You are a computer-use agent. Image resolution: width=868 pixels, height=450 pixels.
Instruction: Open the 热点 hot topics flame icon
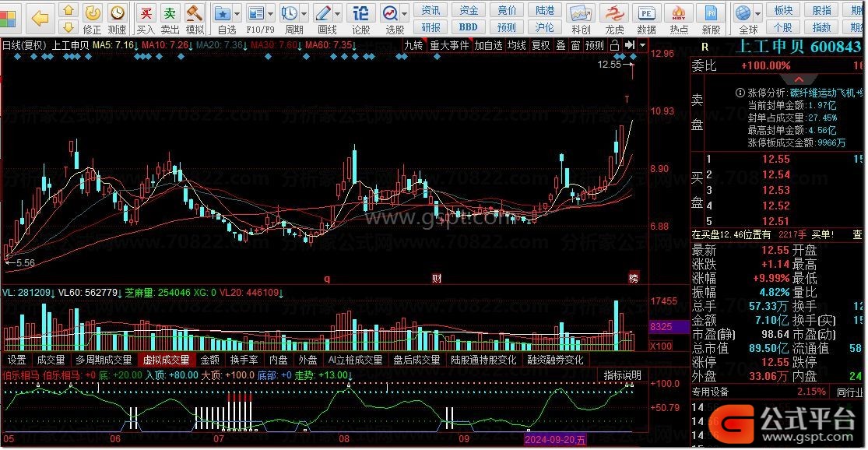click(x=679, y=19)
